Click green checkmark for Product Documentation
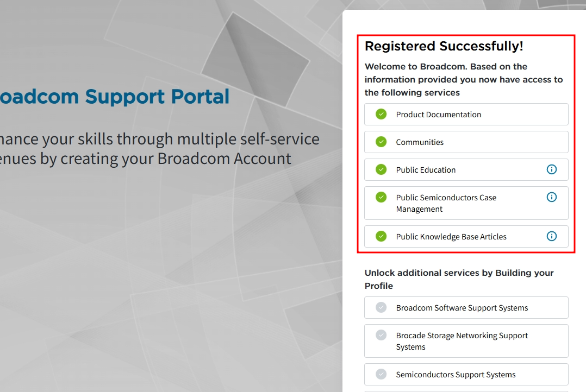This screenshot has width=586, height=392. (381, 114)
